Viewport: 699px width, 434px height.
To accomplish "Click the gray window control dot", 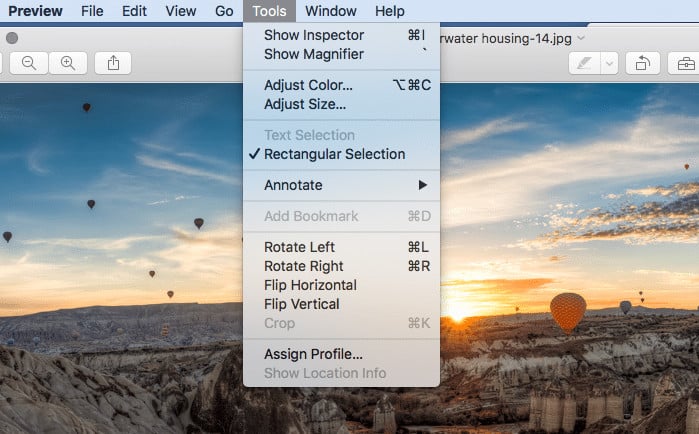I will point(12,38).
